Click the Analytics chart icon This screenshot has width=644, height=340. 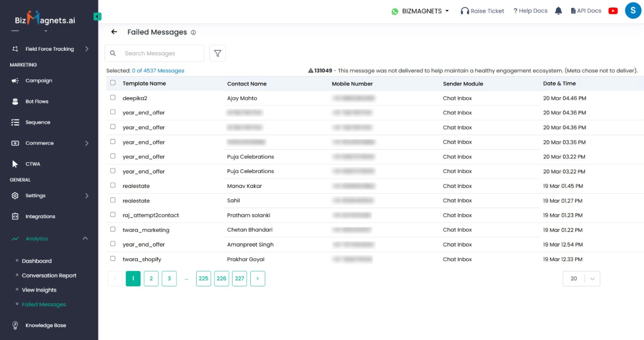click(x=15, y=239)
